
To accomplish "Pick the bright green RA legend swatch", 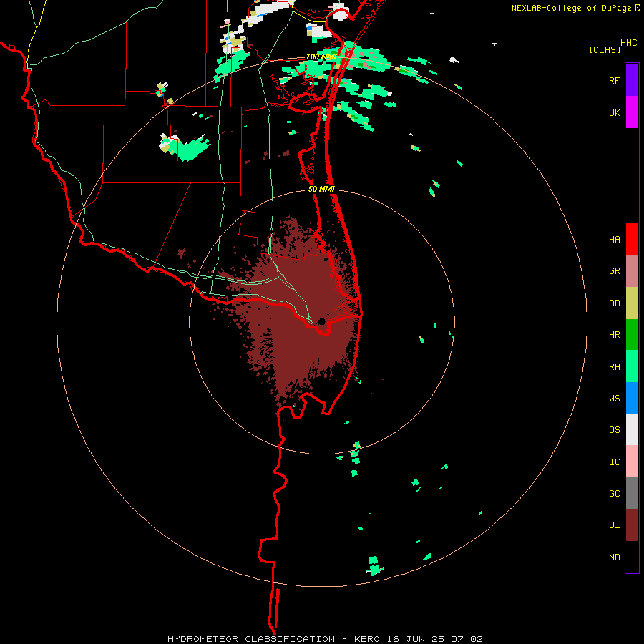I will pos(632,366).
